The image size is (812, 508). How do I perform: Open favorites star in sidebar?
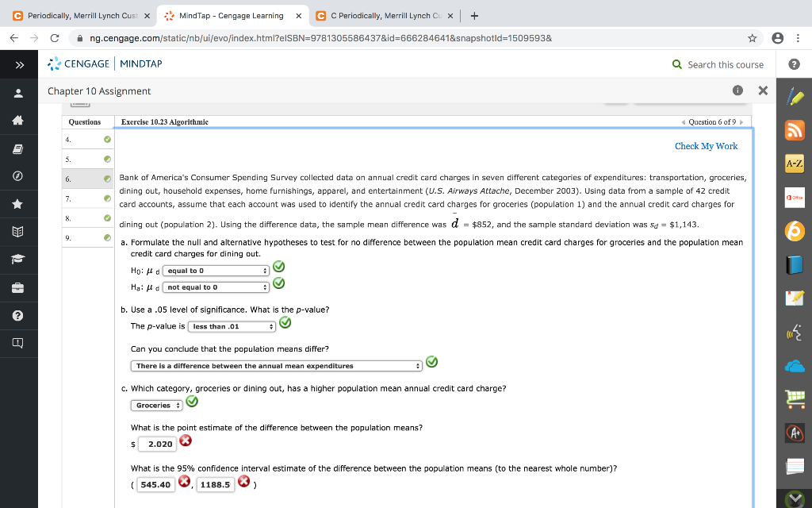click(18, 204)
